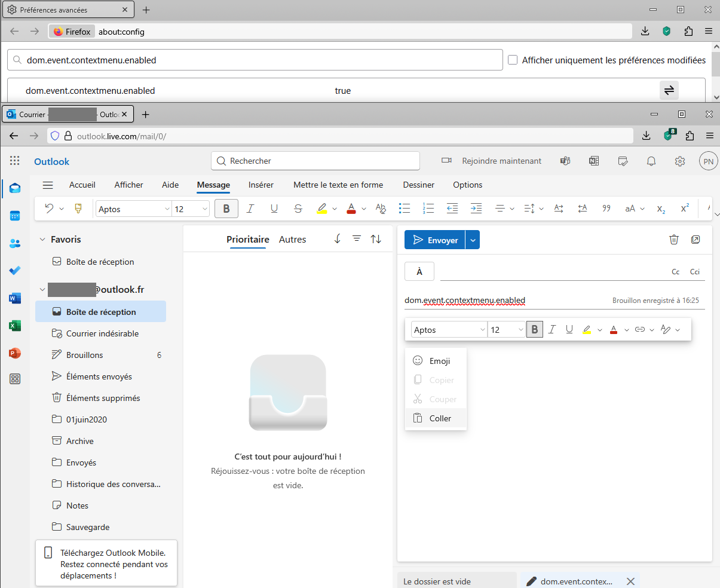Select the Format Painter brush icon

(78, 209)
